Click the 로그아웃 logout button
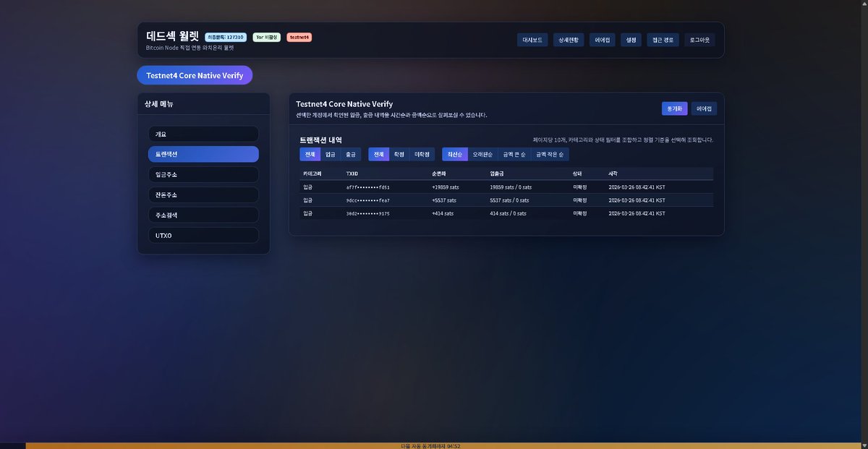 click(x=699, y=40)
